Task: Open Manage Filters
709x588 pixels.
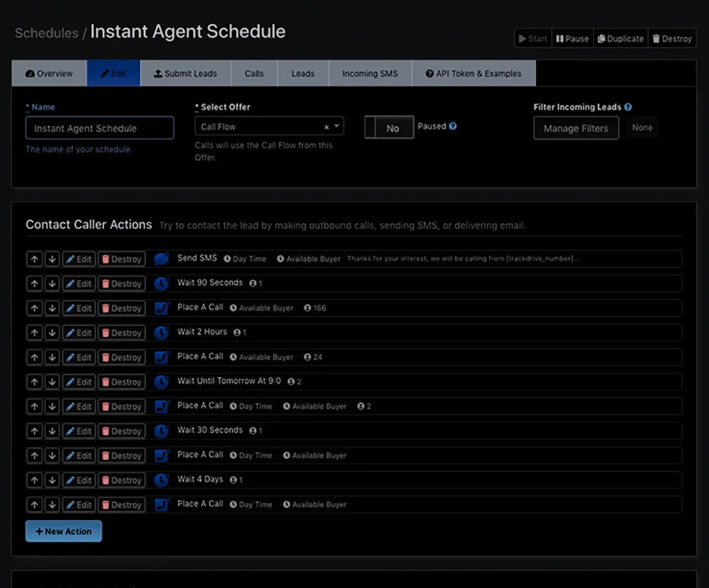Action: (x=576, y=128)
